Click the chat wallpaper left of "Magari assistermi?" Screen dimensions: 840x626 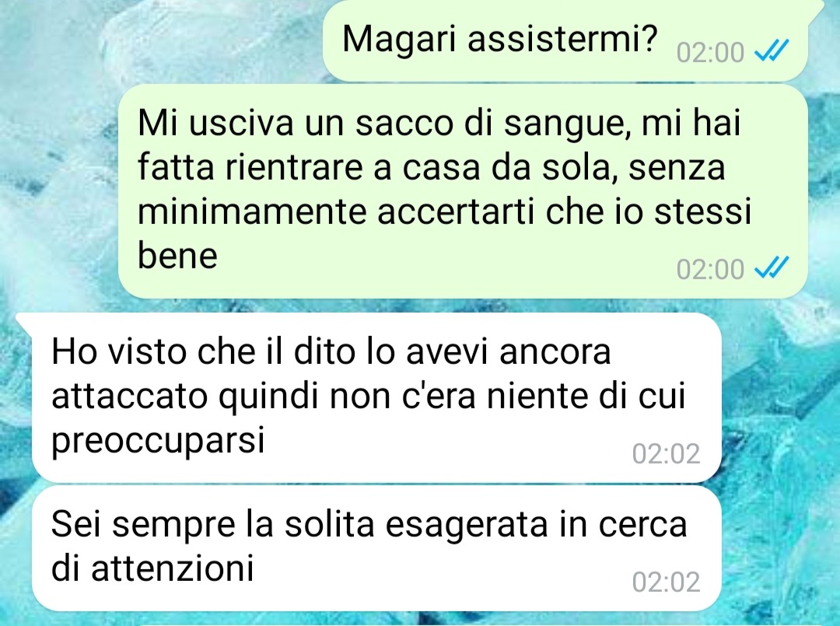tap(161, 40)
